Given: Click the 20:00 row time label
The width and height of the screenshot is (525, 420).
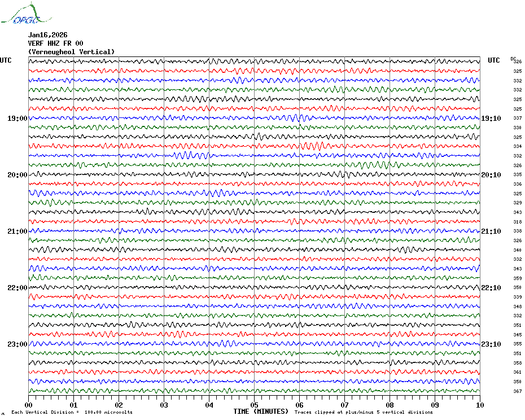Looking at the screenshot, I should (17, 175).
